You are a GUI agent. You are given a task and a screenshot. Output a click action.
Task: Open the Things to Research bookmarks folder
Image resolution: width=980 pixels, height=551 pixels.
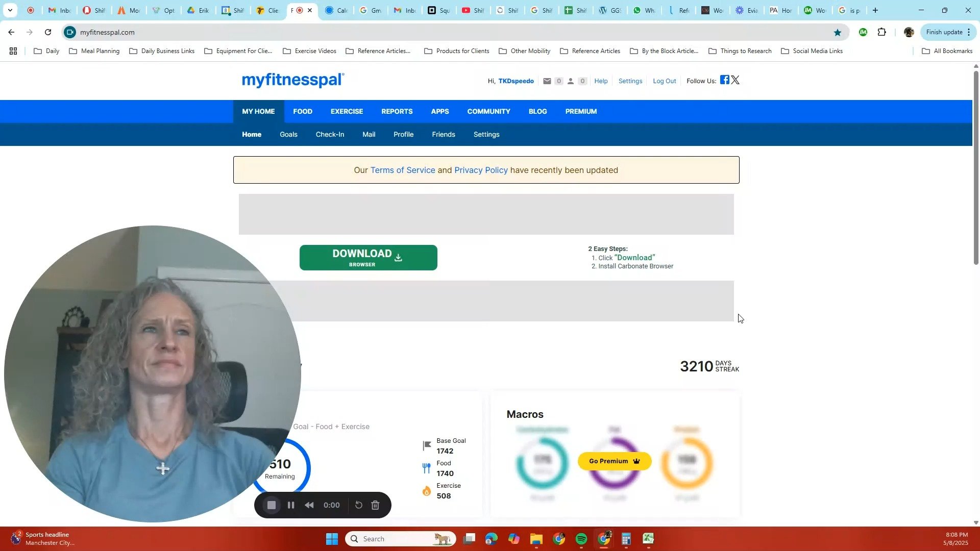740,51
